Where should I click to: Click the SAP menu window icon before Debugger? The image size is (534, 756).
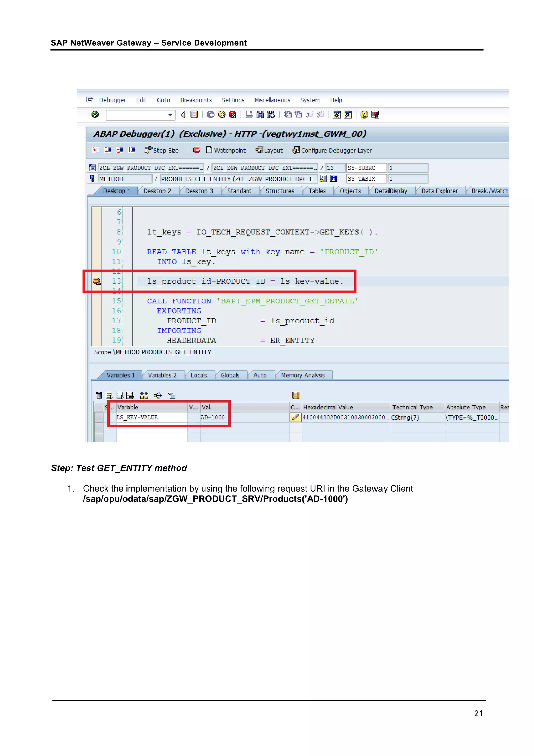[x=89, y=100]
